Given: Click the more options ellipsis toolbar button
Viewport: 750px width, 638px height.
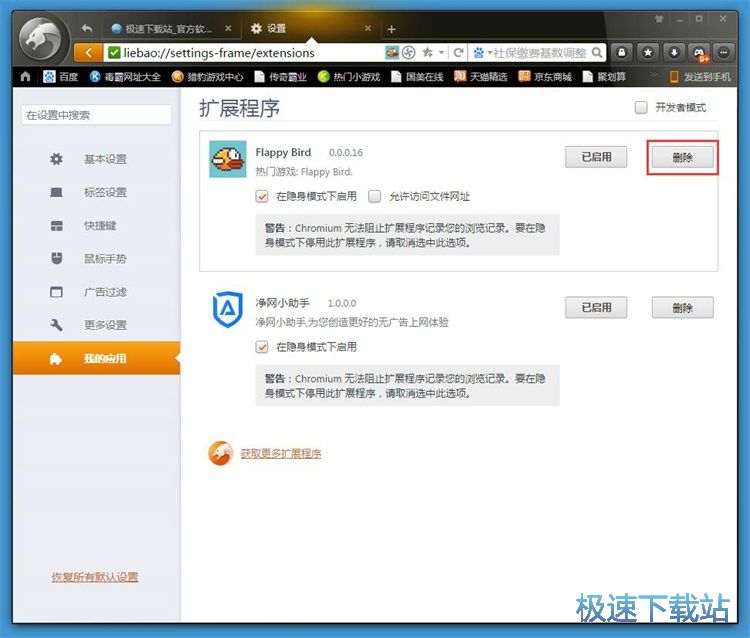Looking at the screenshot, I should 725,53.
